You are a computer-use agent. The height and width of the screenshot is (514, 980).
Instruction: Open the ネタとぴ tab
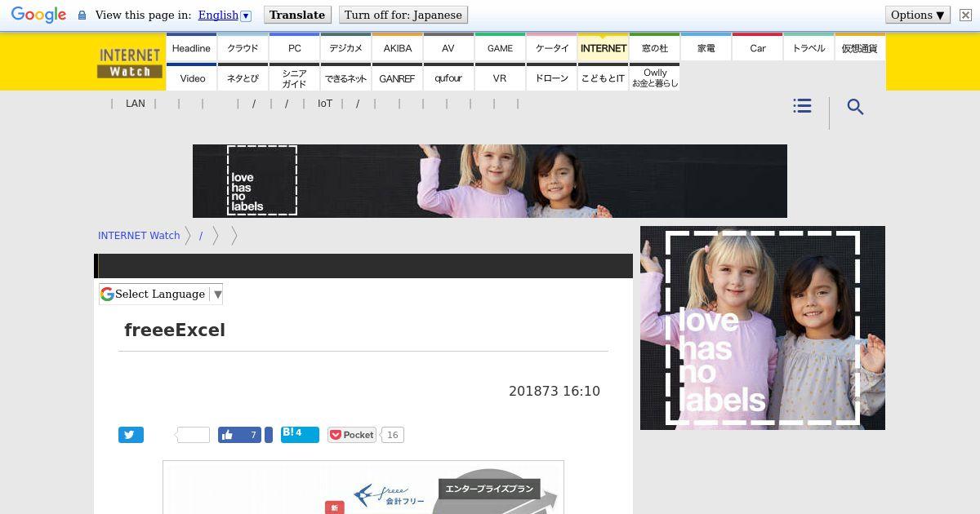(243, 78)
